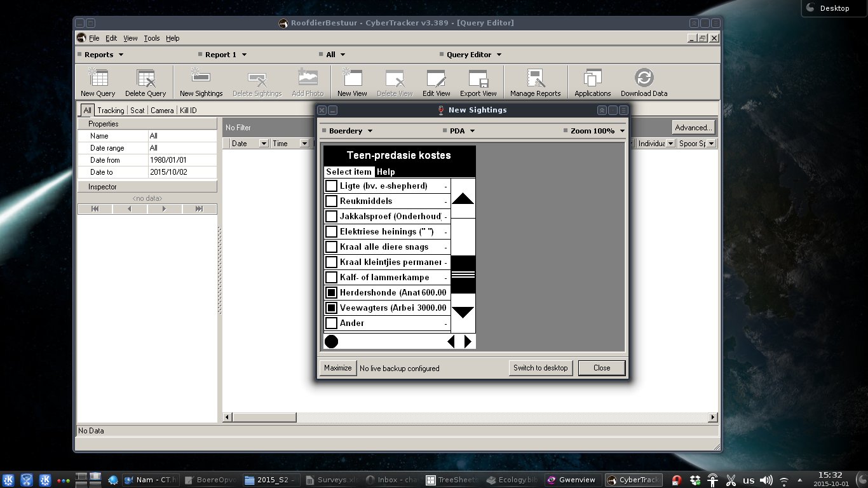Tick the Kraal alle diere snags checkbox
This screenshot has width=868, height=488.
(331, 247)
